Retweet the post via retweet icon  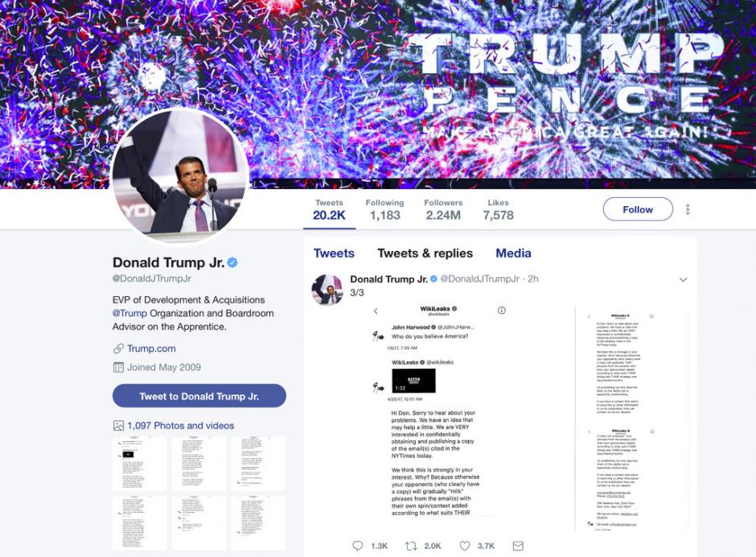pyautogui.click(x=411, y=546)
